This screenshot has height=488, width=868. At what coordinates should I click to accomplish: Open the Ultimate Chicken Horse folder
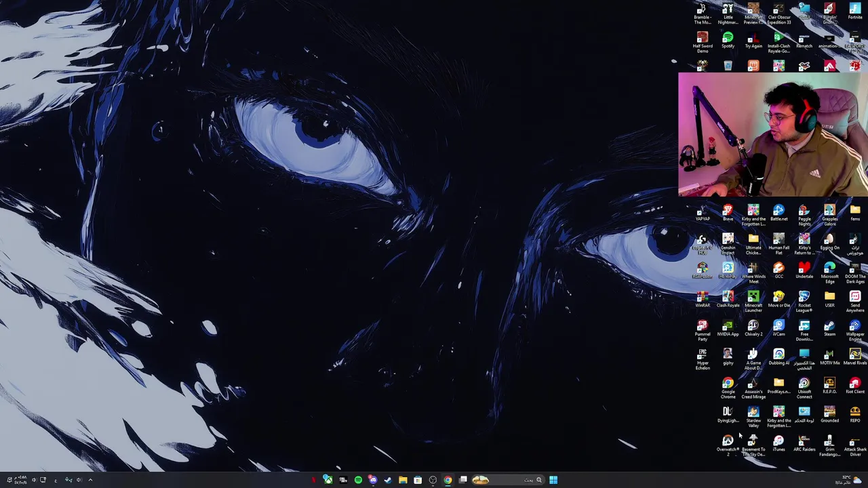(x=753, y=244)
